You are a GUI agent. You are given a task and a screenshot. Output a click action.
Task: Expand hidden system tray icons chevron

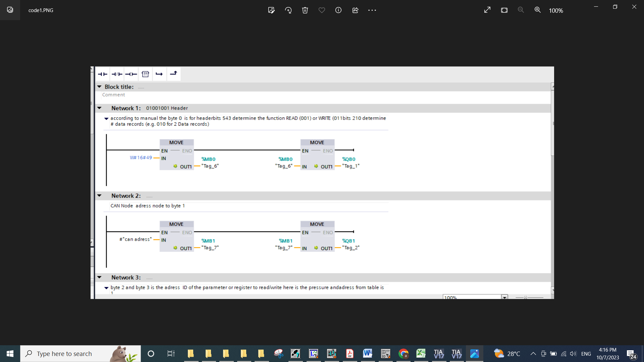pos(533,354)
